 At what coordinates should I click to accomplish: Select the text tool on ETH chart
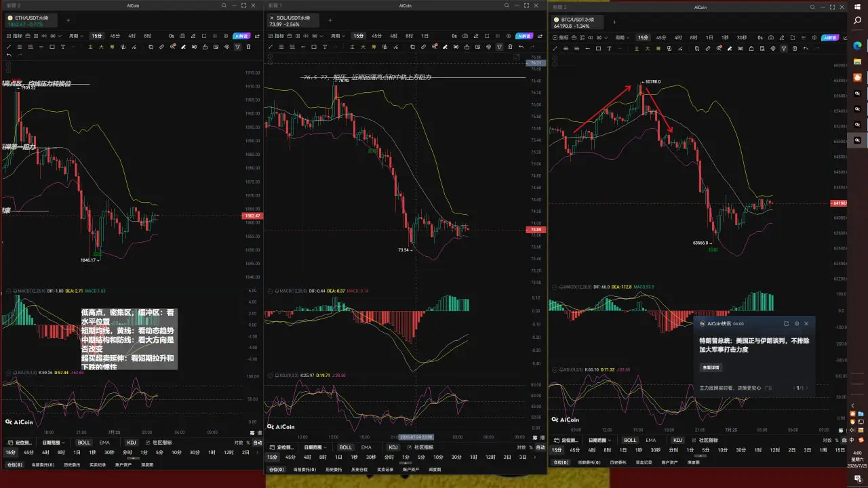point(63,47)
